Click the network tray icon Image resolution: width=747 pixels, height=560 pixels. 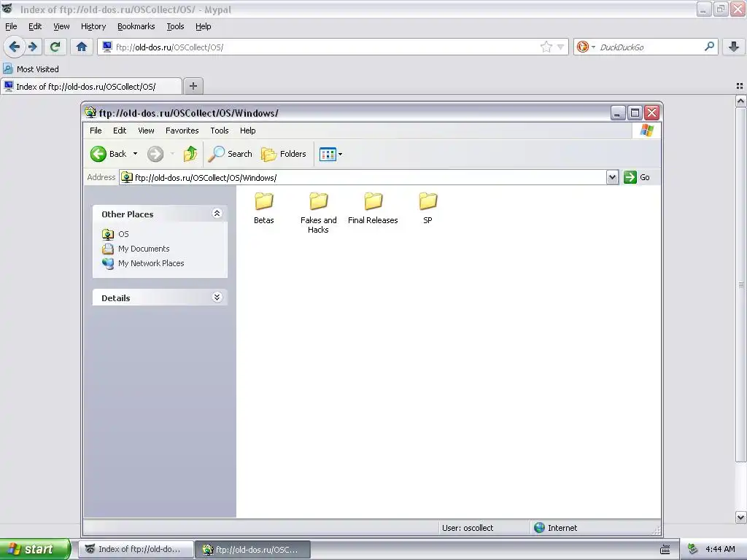693,550
